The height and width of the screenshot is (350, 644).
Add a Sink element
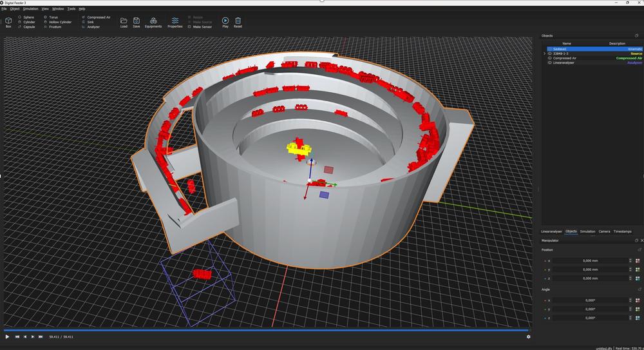pos(88,22)
